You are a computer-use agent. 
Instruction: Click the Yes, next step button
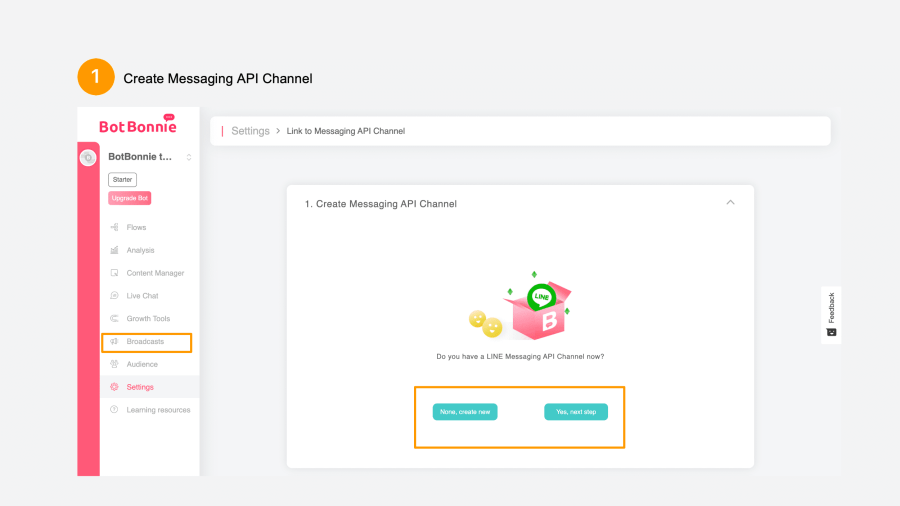pos(576,412)
